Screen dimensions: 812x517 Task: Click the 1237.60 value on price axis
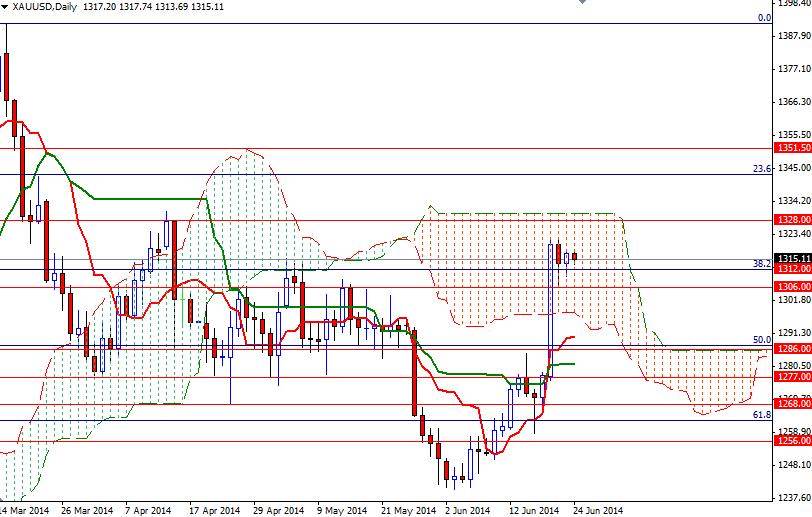[x=794, y=498]
